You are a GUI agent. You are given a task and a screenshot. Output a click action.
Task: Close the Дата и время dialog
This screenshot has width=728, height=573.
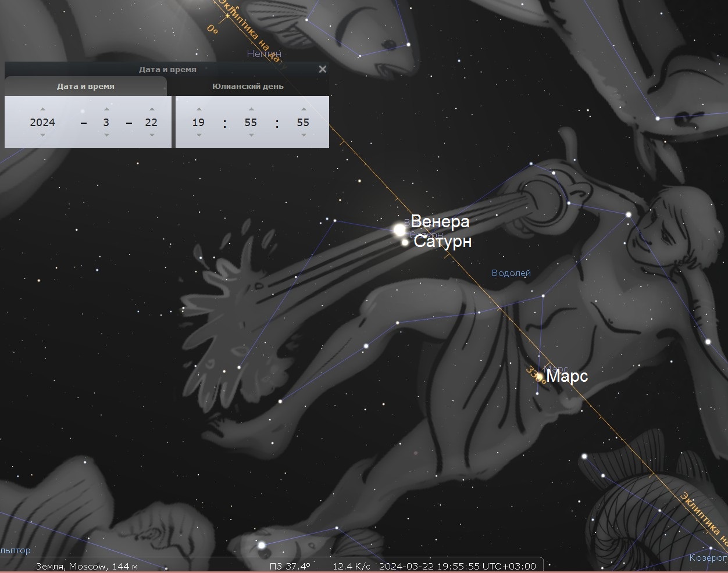click(x=323, y=69)
